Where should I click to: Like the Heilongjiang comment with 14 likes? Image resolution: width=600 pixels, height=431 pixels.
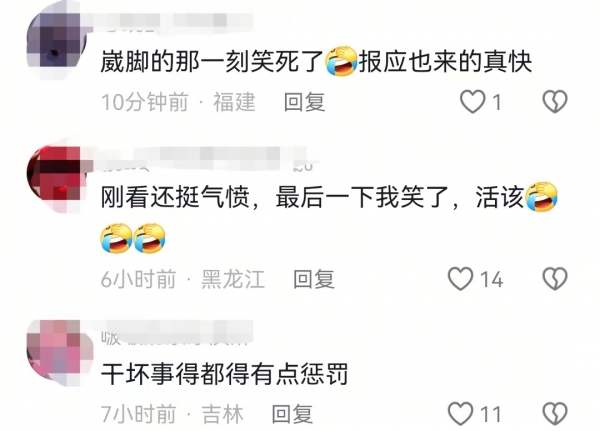[460, 278]
